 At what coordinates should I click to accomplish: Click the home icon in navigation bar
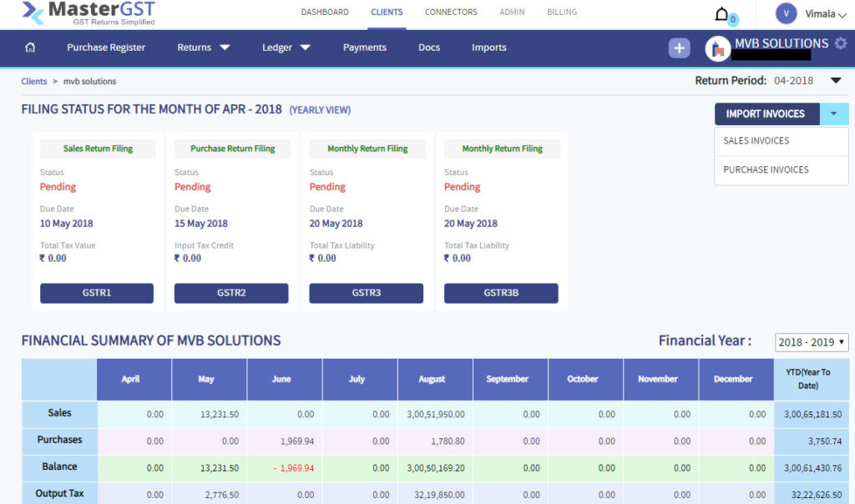point(31,48)
